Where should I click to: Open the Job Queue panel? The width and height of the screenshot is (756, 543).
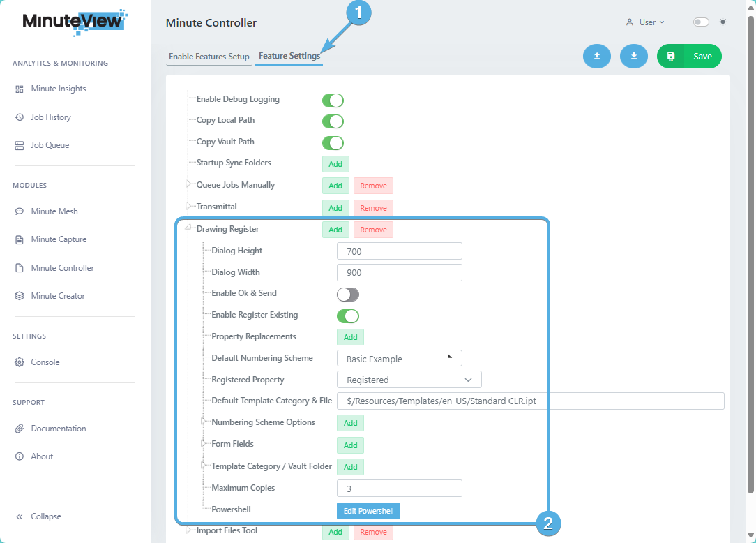click(50, 144)
